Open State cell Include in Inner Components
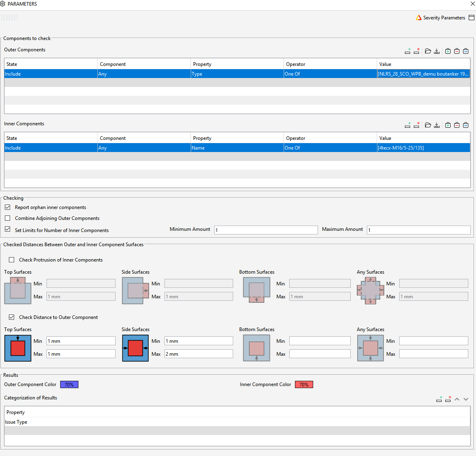This screenshot has height=456, width=476. tap(51, 148)
